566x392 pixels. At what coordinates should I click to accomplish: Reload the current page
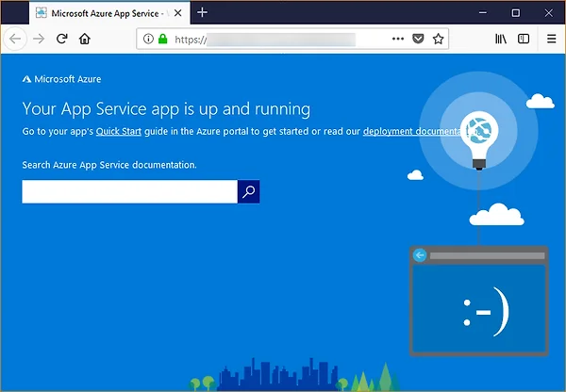tap(62, 39)
